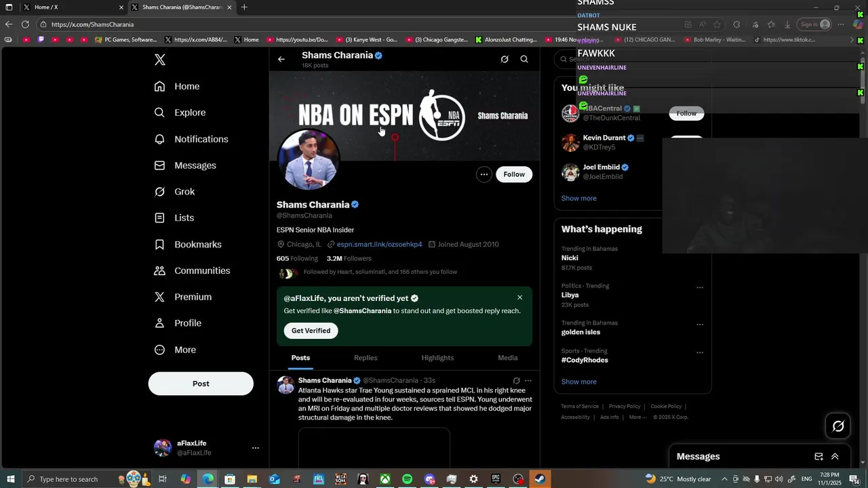Viewport: 868px width, 488px height.
Task: View the 605 Following list
Action: coord(297,258)
